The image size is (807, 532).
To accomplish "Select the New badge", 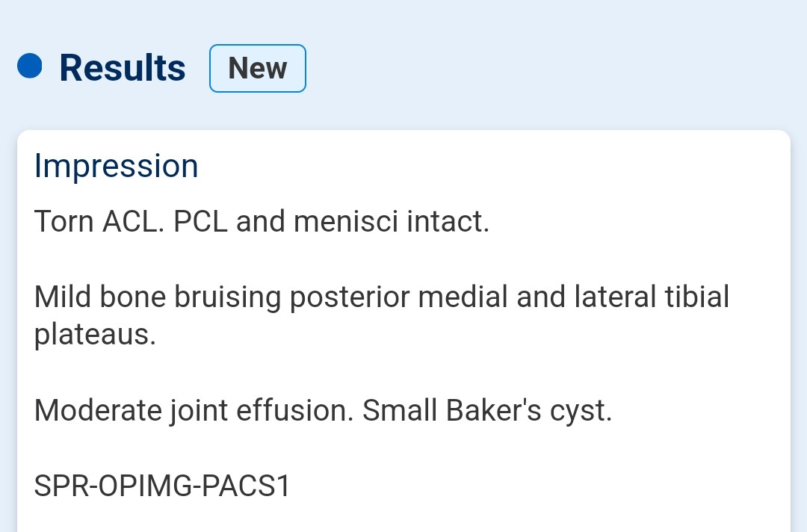I will [x=257, y=69].
